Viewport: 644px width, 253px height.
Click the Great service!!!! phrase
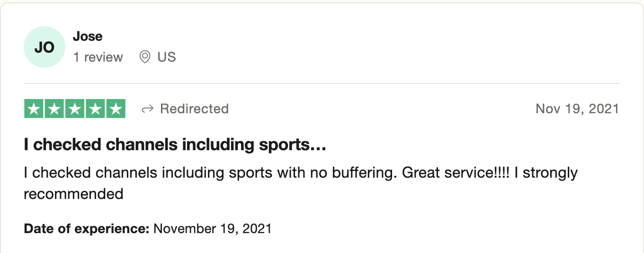coord(456,173)
